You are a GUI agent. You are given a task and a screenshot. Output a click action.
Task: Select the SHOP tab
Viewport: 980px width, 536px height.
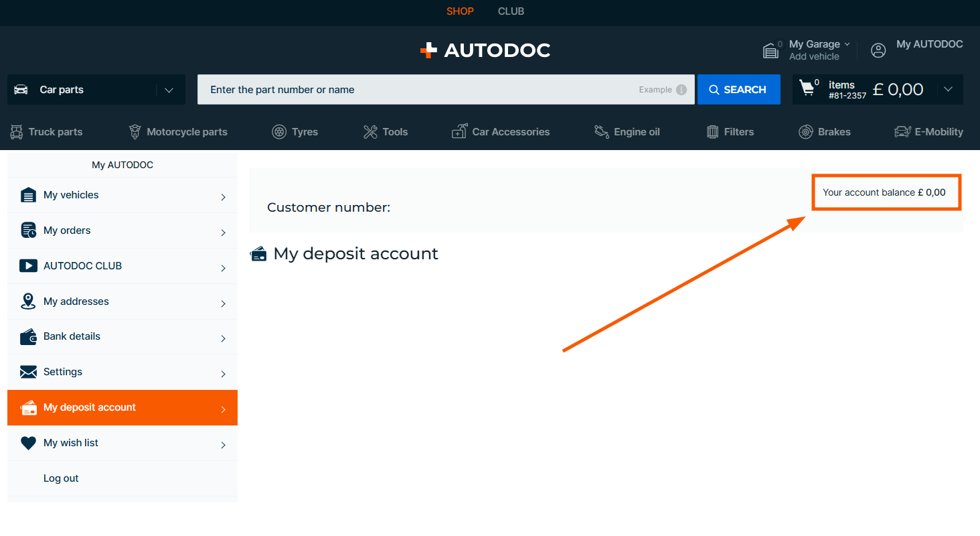(460, 11)
